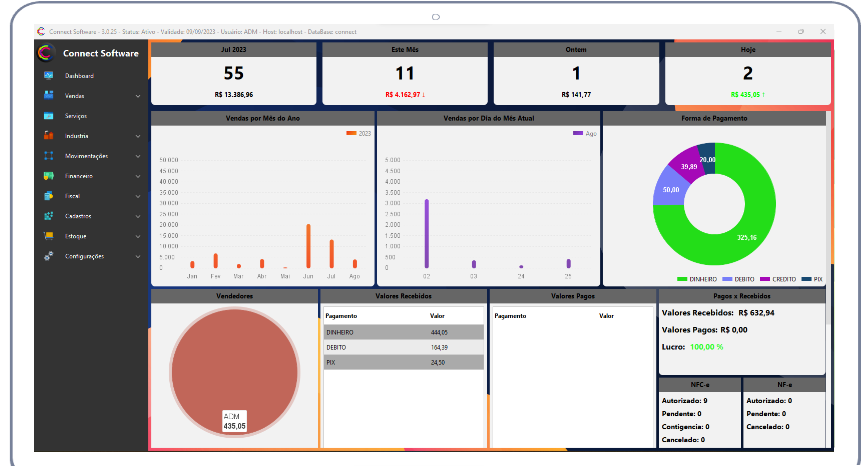Select the DINHEIRO row in Valores Recebidos
Viewport: 868px width, 466px height.
pos(403,332)
